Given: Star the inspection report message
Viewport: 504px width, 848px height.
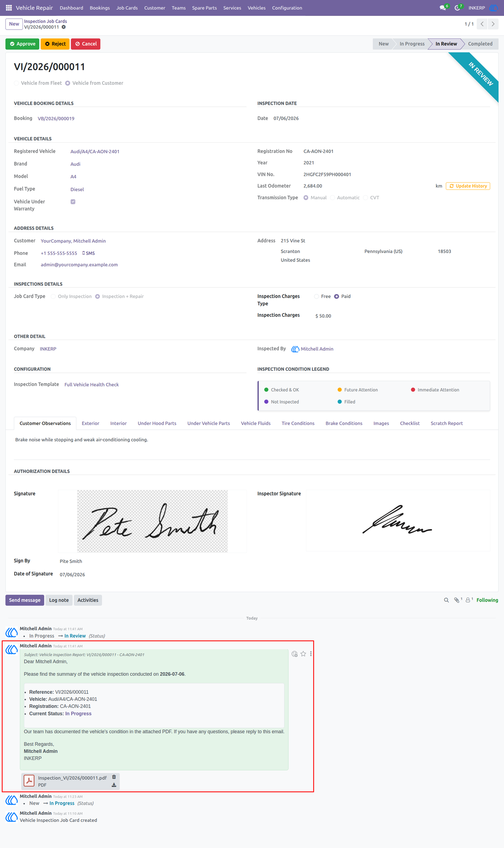Looking at the screenshot, I should pyautogui.click(x=303, y=654).
